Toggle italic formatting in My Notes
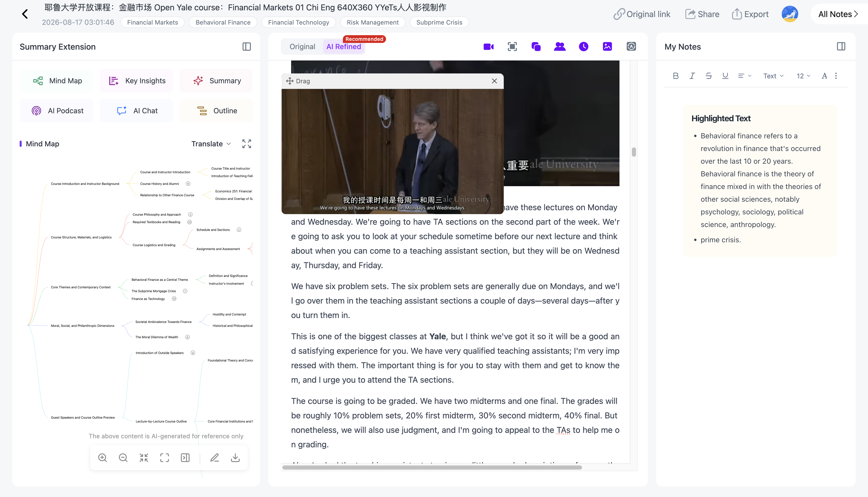 point(692,76)
